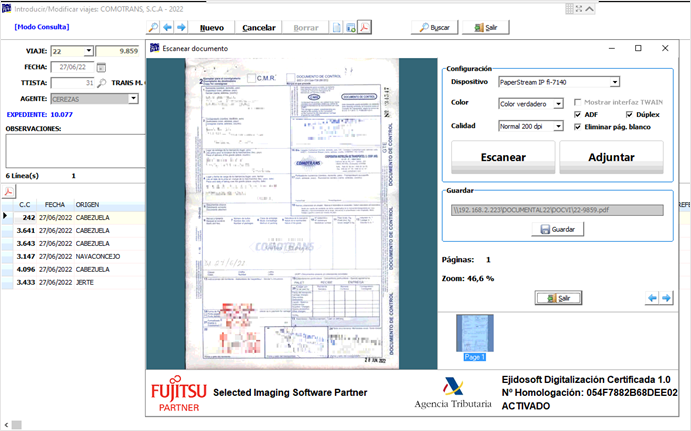691x431 pixels.
Task: Toggle Eliminar pág. blanco checkbox
Action: point(577,127)
